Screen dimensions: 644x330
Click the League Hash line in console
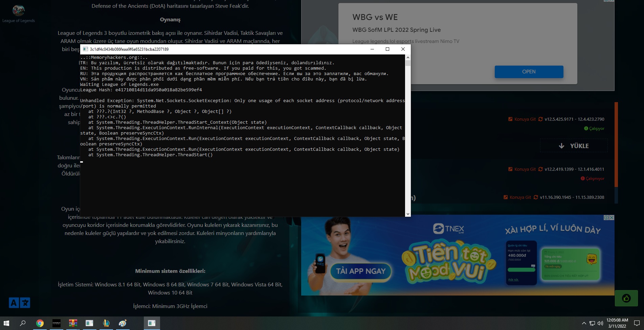click(x=141, y=90)
